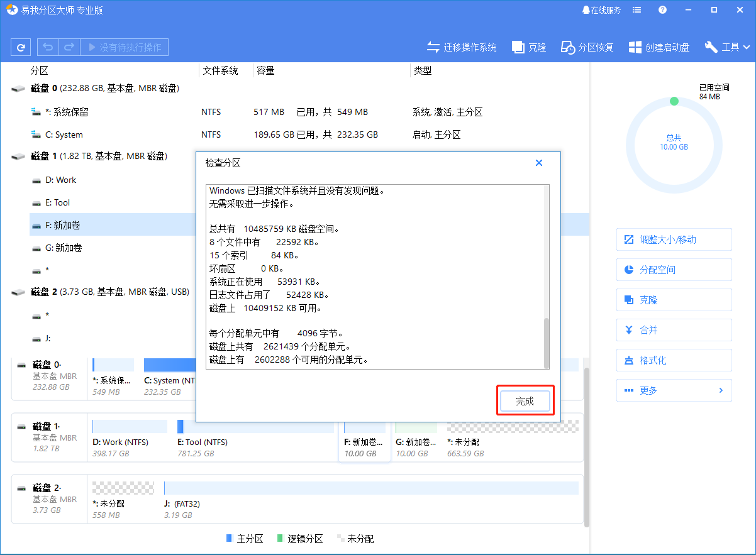Click the undo arrow icon
Screen dimensions: 756x555
click(48, 47)
